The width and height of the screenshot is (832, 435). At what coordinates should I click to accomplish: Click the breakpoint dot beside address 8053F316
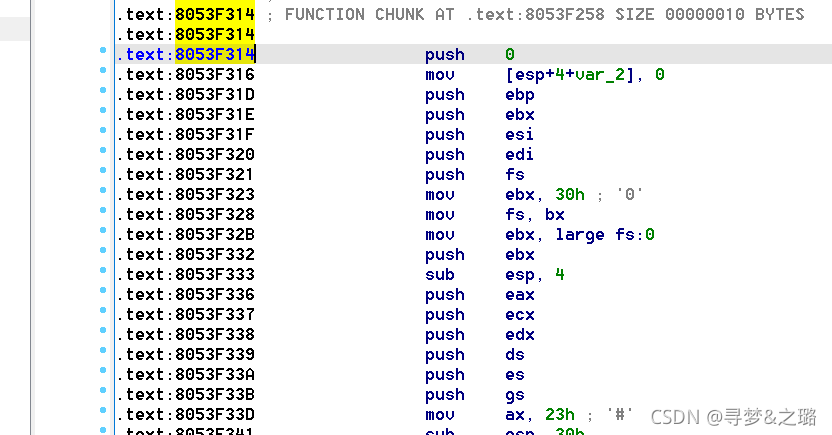103,70
